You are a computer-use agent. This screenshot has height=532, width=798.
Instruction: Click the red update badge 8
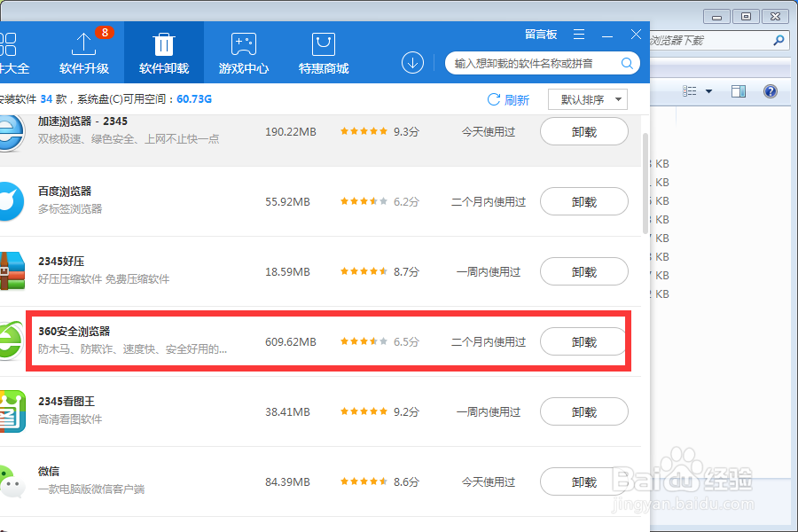click(105, 33)
